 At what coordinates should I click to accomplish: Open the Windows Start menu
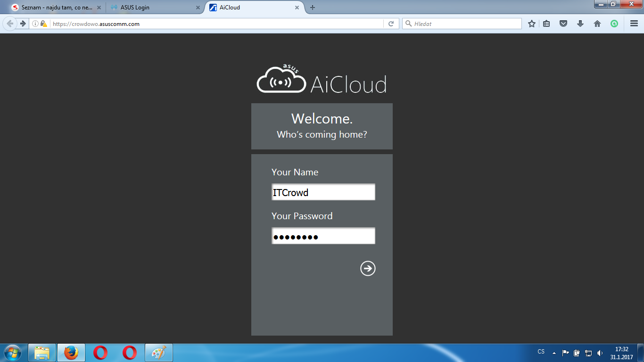point(13,353)
